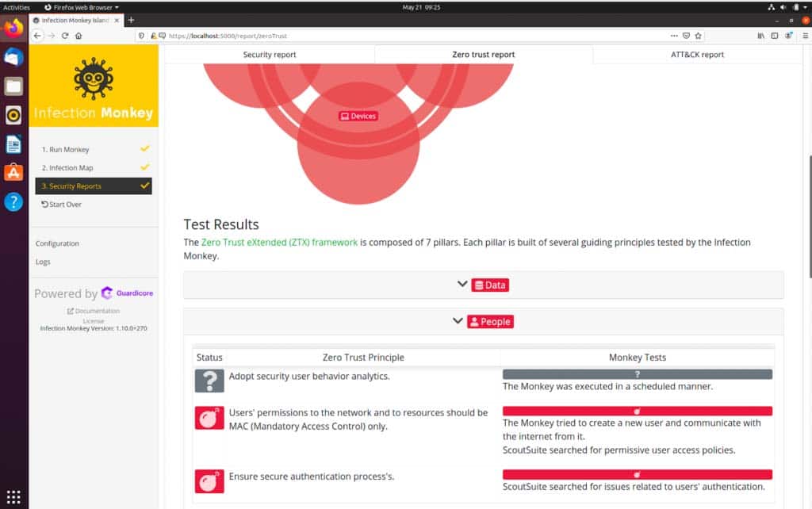Open the Zero Trust eXtended framework link
Image resolution: width=812 pixels, height=509 pixels.
click(x=280, y=243)
